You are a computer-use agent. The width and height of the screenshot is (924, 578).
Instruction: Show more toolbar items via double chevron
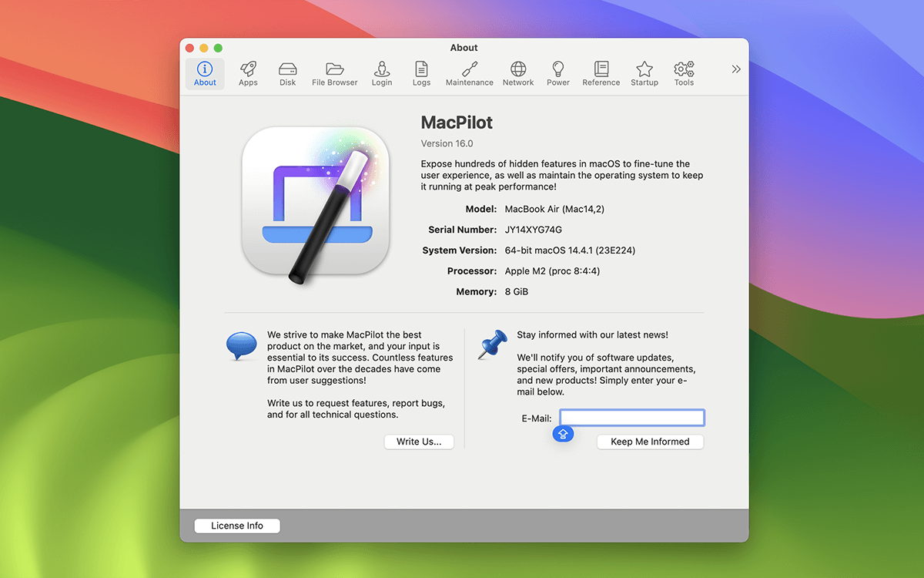pyautogui.click(x=736, y=69)
